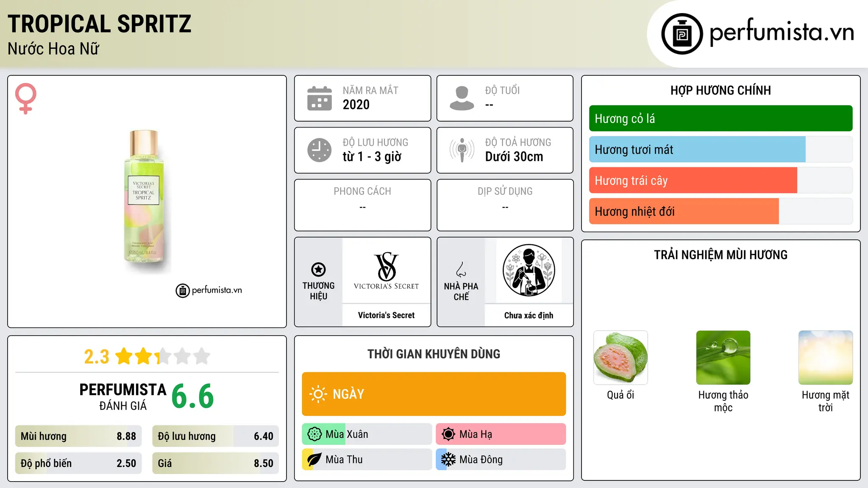Click the Hương cỏ lá green accord bar
Viewport: 868px width, 488px height.
point(721,119)
